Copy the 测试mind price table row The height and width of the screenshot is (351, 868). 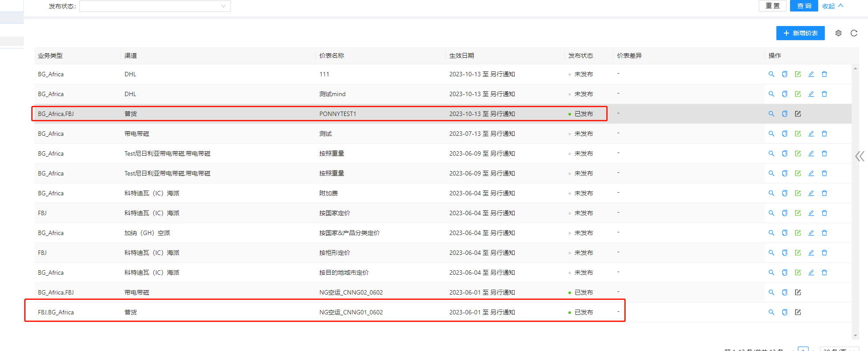click(784, 94)
